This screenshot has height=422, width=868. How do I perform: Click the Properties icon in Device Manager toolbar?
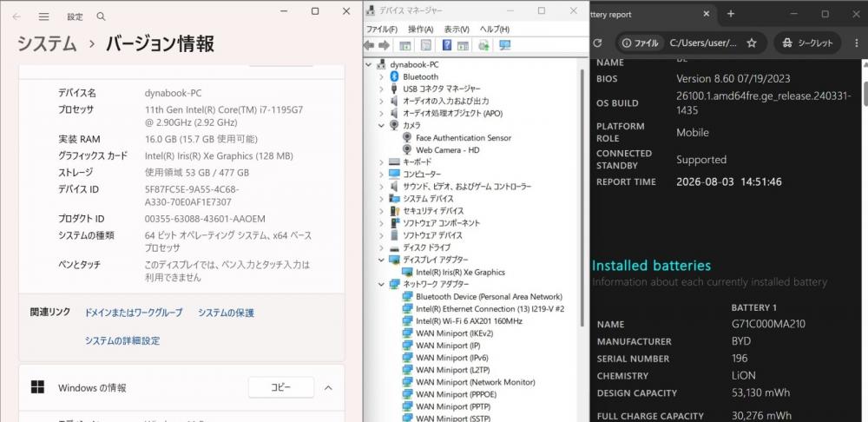[x=425, y=45]
